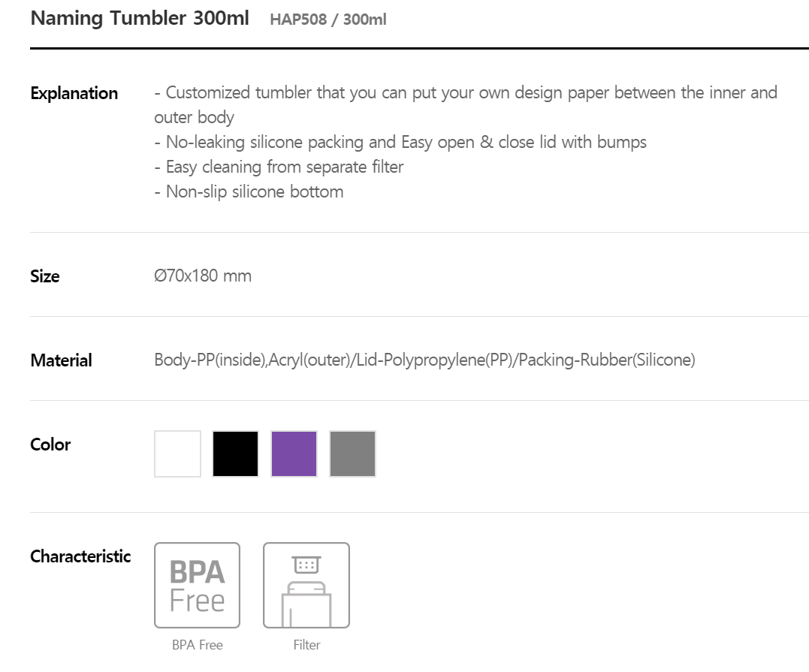Screen dimensions: 809x672
Task: Click the Material label
Action: 62,360
